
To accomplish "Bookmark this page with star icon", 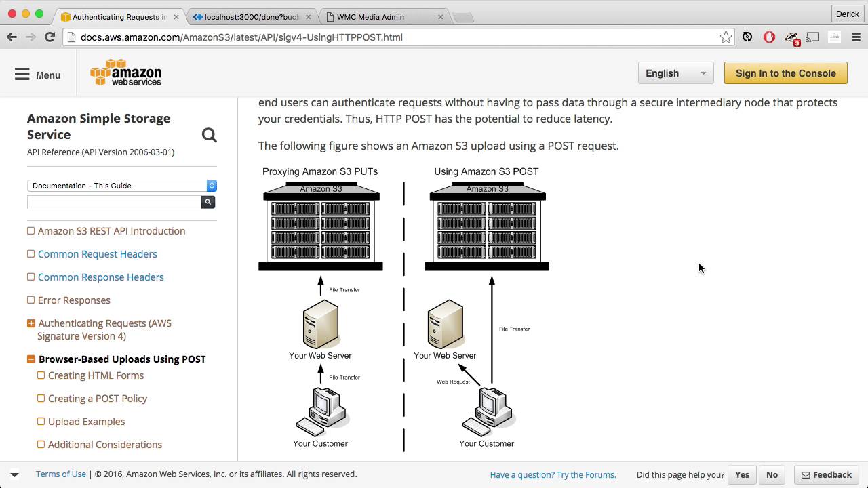I will [726, 37].
